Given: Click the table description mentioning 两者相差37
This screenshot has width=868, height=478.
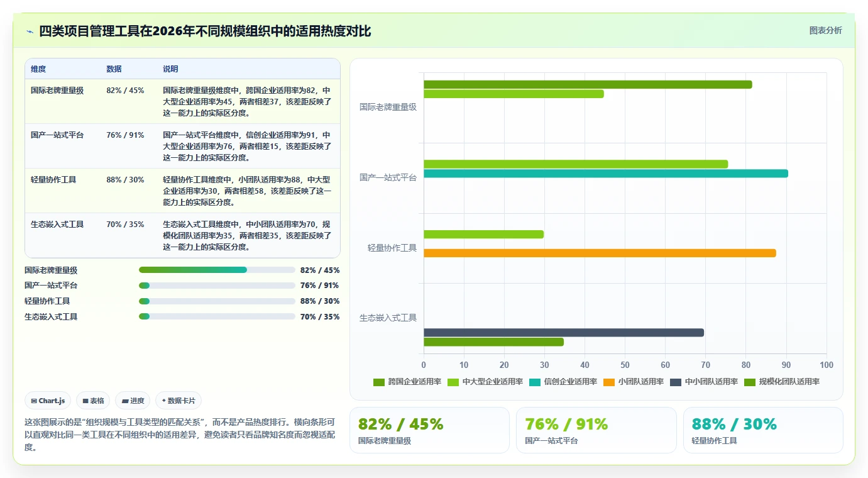Looking at the screenshot, I should (247, 102).
